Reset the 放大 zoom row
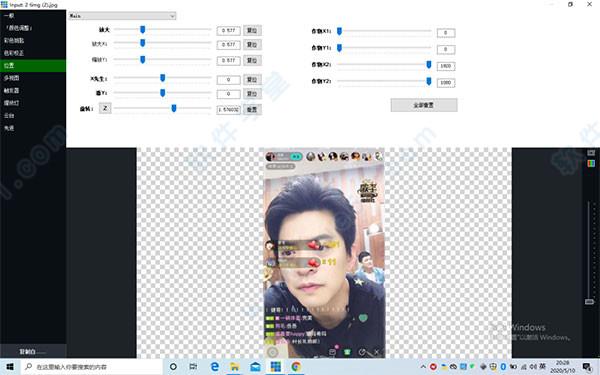The height and width of the screenshot is (375, 600). (x=252, y=30)
